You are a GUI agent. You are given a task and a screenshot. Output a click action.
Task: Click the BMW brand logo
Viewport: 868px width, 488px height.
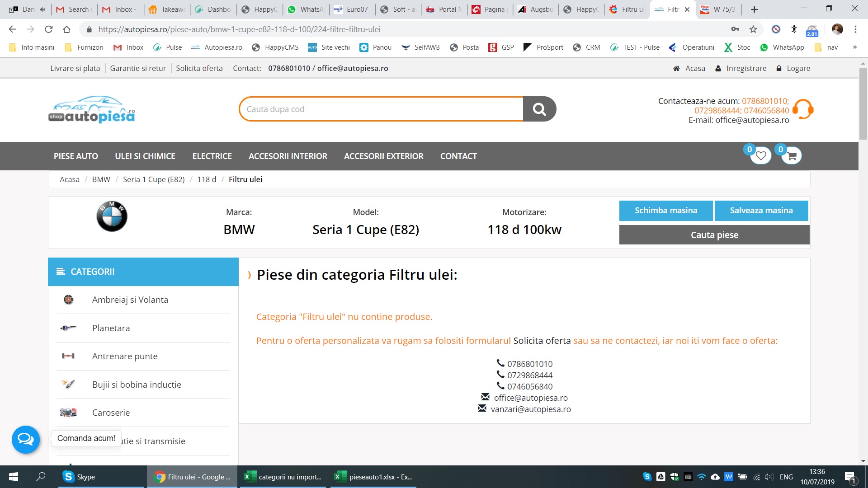click(x=112, y=216)
